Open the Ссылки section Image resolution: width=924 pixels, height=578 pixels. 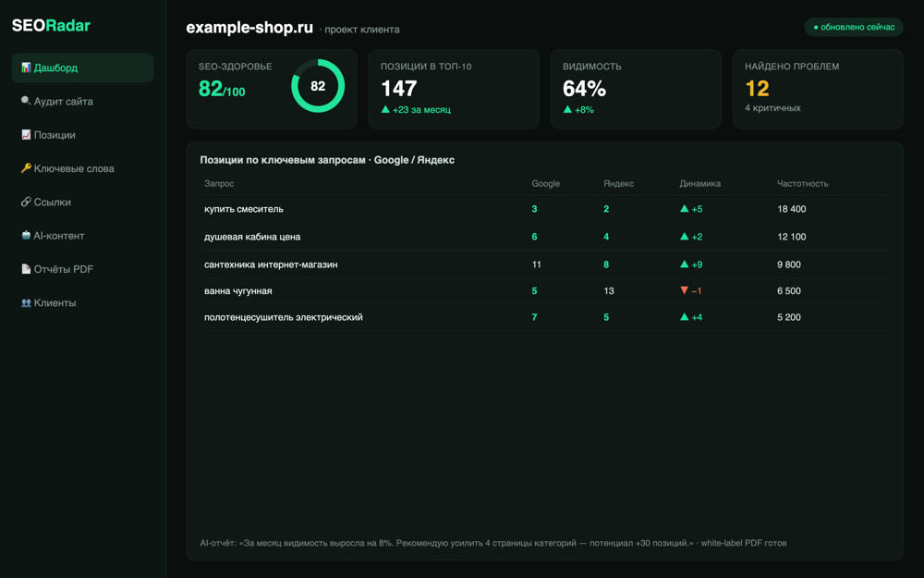(82, 203)
